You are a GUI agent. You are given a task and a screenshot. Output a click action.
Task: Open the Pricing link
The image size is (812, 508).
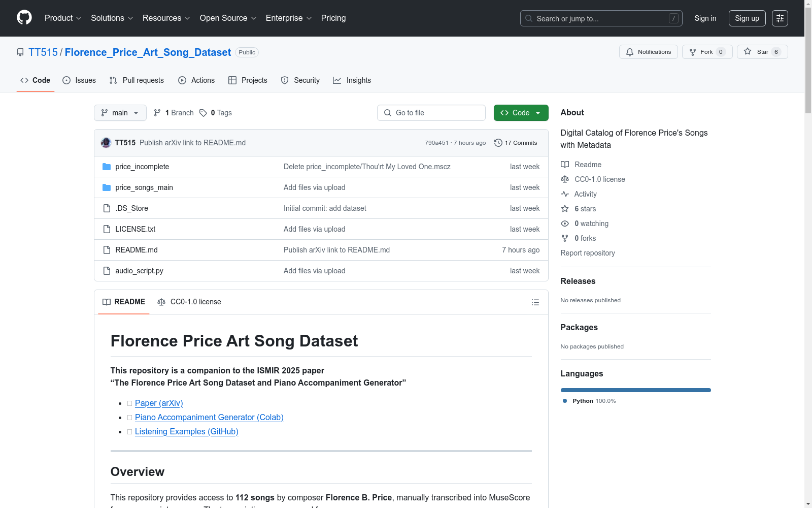tap(333, 18)
